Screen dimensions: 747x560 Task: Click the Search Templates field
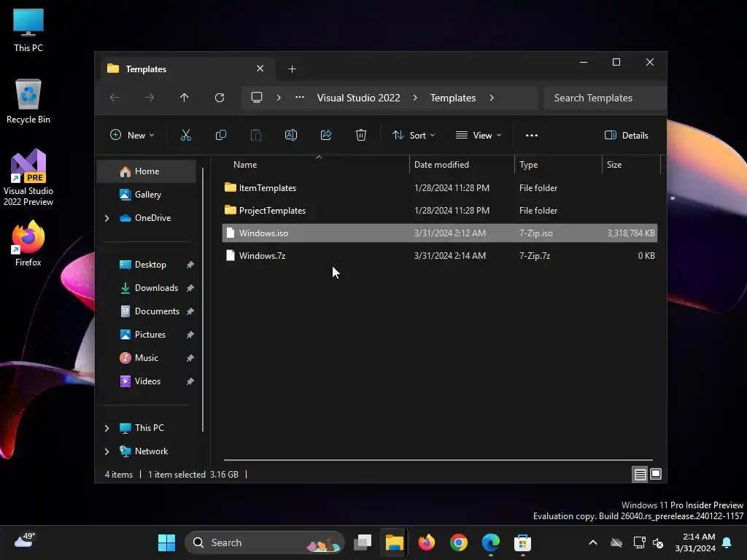pos(605,98)
